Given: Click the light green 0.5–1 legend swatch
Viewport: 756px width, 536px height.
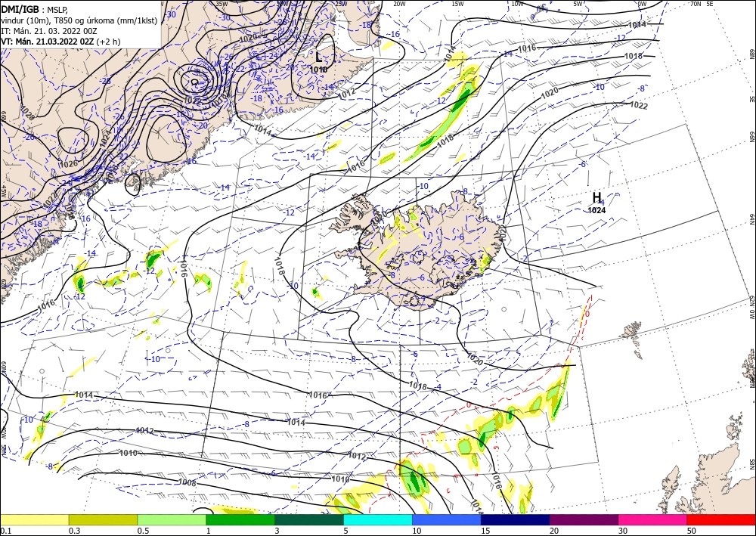Looking at the screenshot, I should click(172, 519).
